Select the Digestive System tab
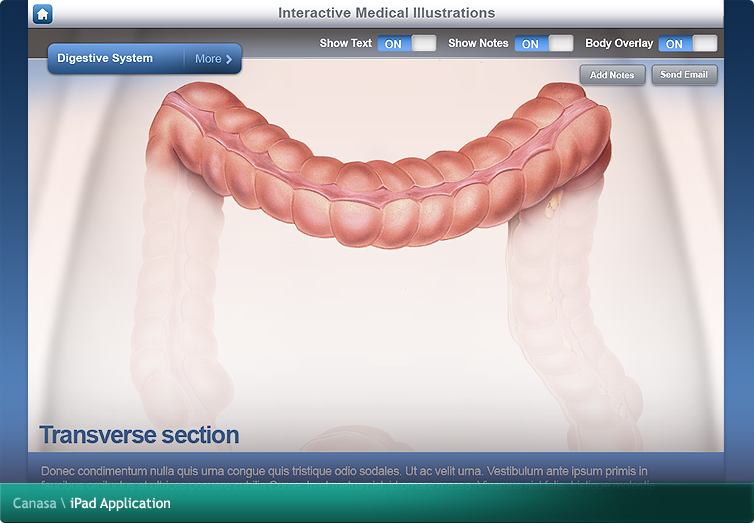 [x=105, y=59]
